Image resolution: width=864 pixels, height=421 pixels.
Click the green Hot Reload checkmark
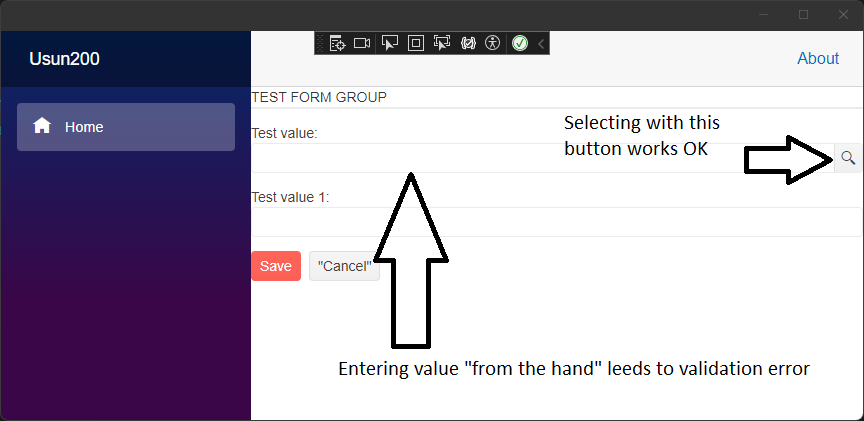pyautogui.click(x=520, y=43)
